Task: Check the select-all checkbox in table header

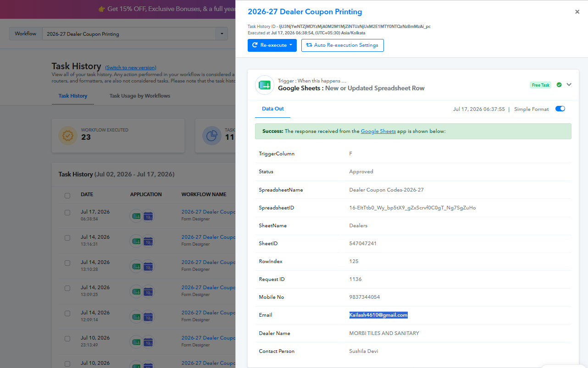Action: click(67, 195)
